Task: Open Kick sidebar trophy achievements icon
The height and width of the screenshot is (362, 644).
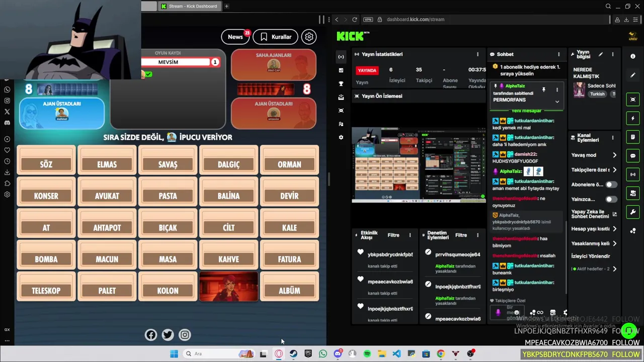Action: click(341, 84)
